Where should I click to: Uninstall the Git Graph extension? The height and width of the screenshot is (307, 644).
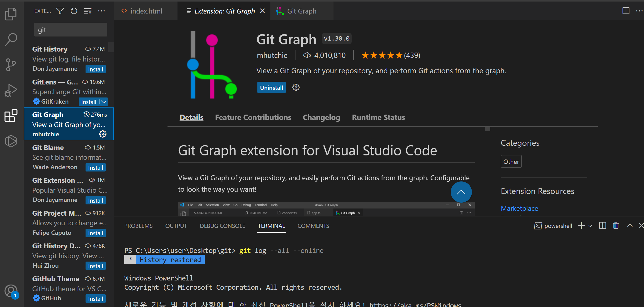pyautogui.click(x=271, y=88)
